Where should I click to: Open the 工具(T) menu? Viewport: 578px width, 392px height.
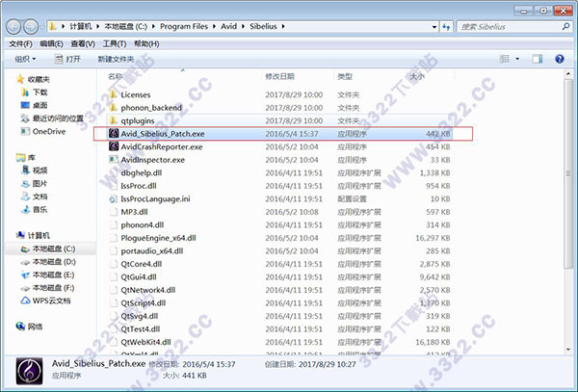click(115, 44)
